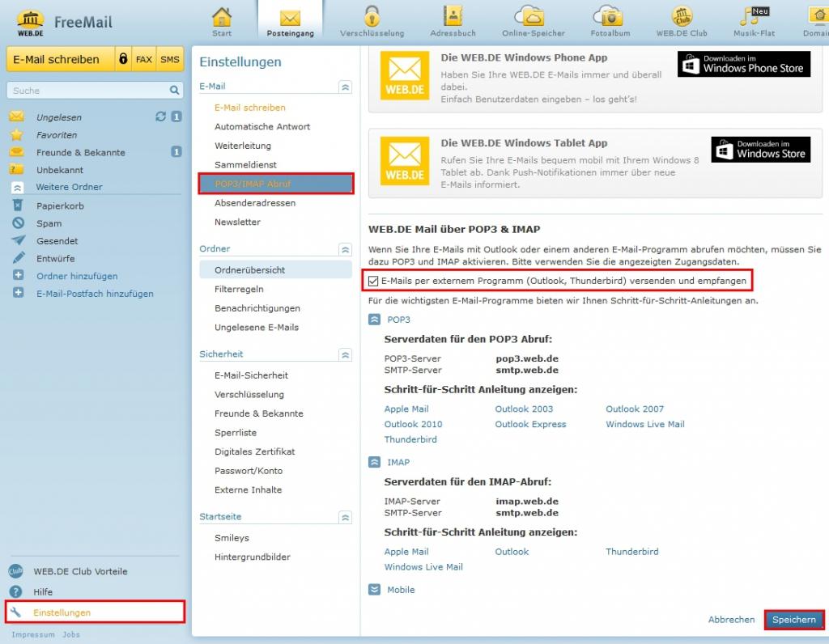Click the E-Mail schreiben button

(x=57, y=59)
